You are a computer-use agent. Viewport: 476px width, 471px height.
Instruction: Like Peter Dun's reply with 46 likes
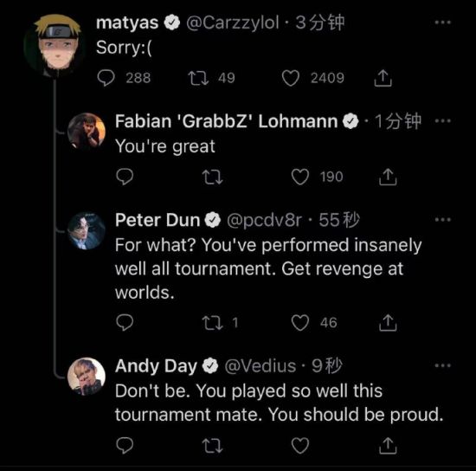coord(300,322)
